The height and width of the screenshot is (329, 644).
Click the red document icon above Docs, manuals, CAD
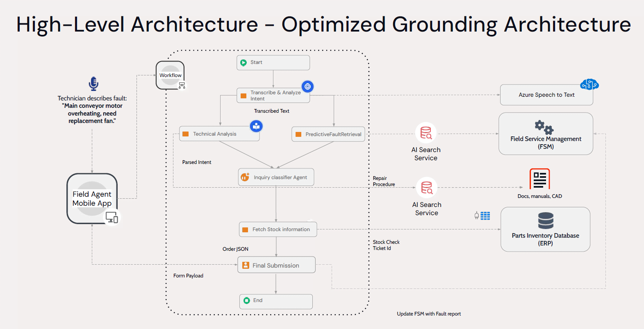click(x=539, y=179)
